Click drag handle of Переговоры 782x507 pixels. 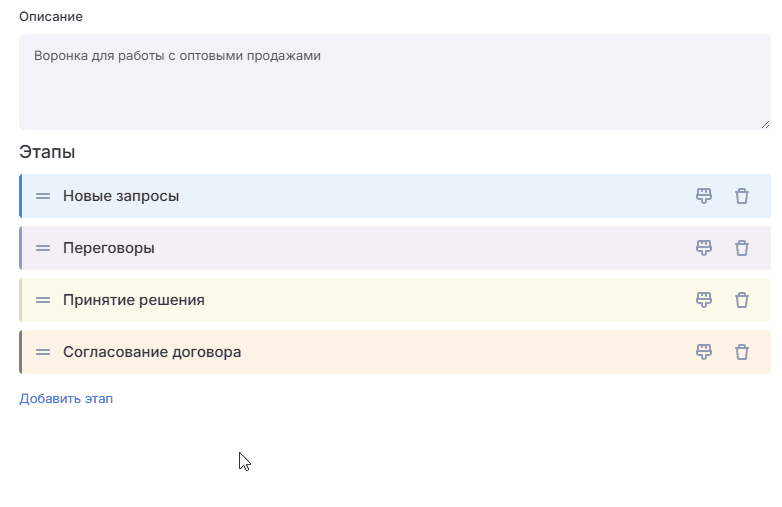[43, 248]
